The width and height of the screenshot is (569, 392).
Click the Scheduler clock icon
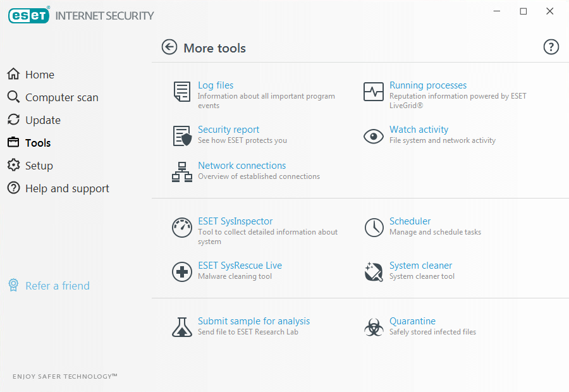coord(374,228)
